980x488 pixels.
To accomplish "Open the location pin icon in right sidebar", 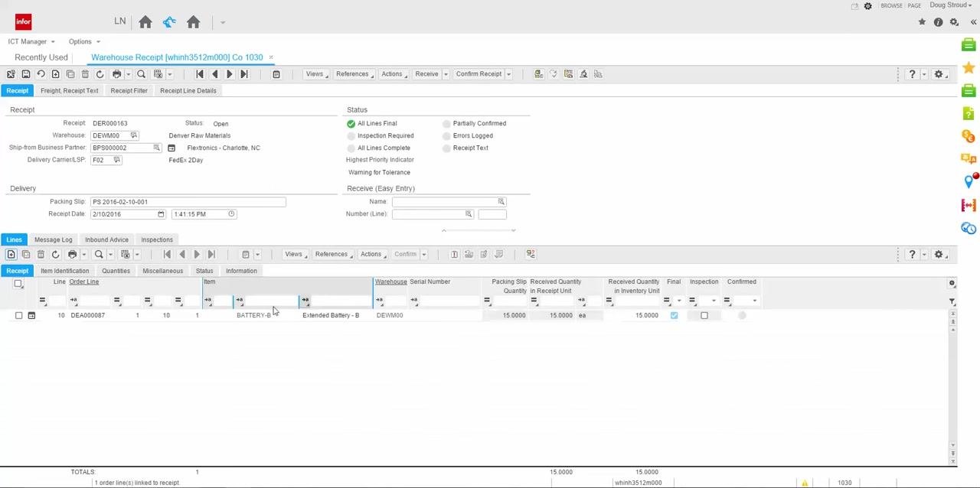I will click(969, 181).
